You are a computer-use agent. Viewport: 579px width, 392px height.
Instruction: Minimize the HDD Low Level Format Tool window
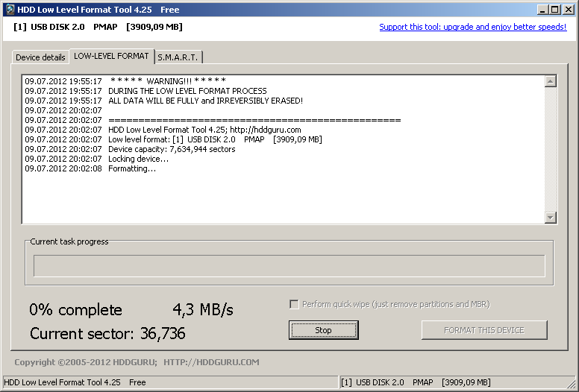(542, 10)
